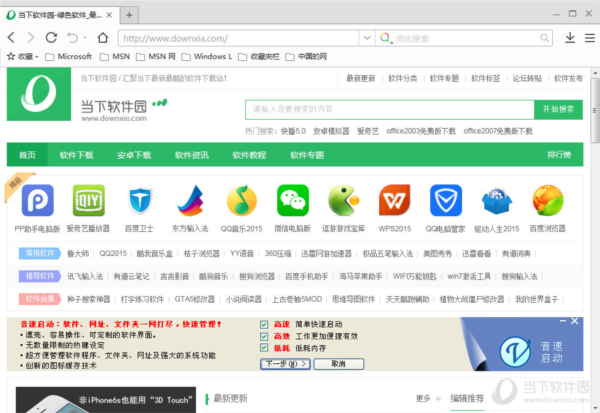
Task: Click the page vertical scrollbar thumb
Action: (595, 110)
